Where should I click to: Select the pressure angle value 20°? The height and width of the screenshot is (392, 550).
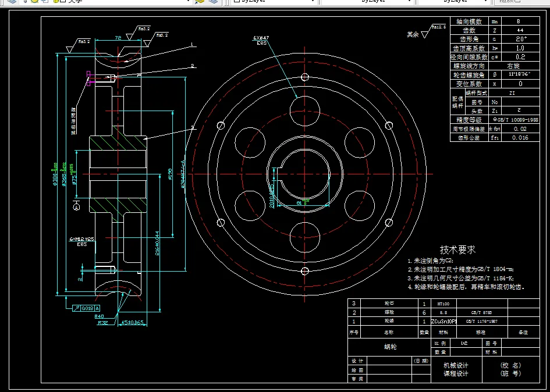point(520,40)
